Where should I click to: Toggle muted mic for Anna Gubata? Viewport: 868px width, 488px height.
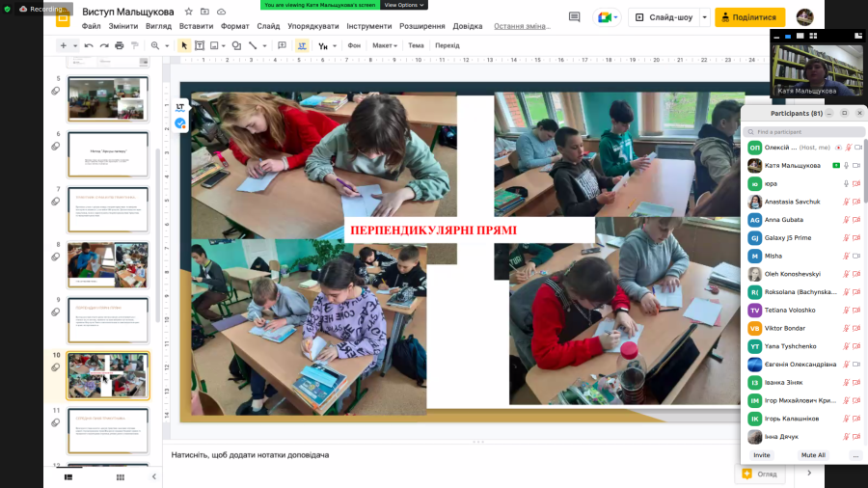[x=846, y=220]
